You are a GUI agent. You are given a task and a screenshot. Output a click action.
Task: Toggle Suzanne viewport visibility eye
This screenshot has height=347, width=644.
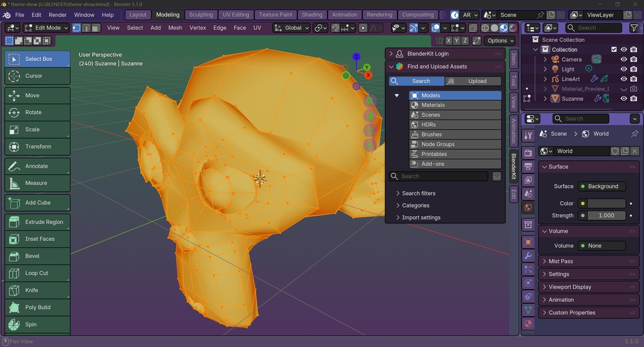(624, 99)
